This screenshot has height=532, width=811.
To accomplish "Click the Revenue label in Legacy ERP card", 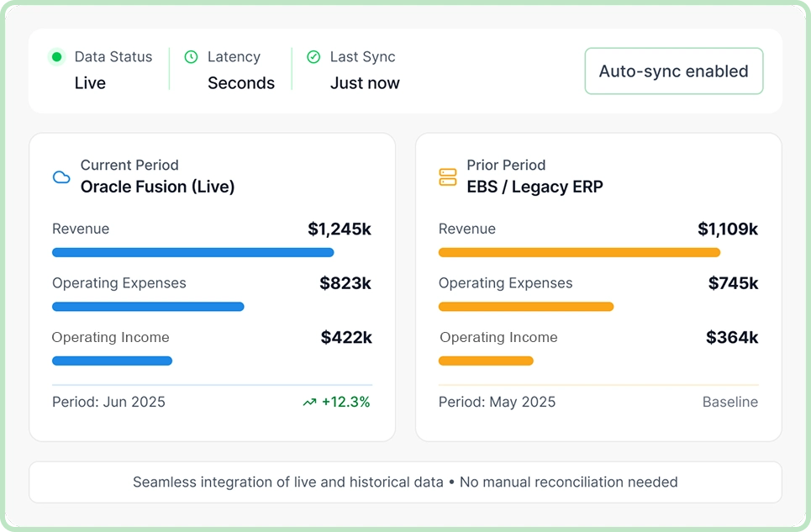I will pyautogui.click(x=467, y=229).
